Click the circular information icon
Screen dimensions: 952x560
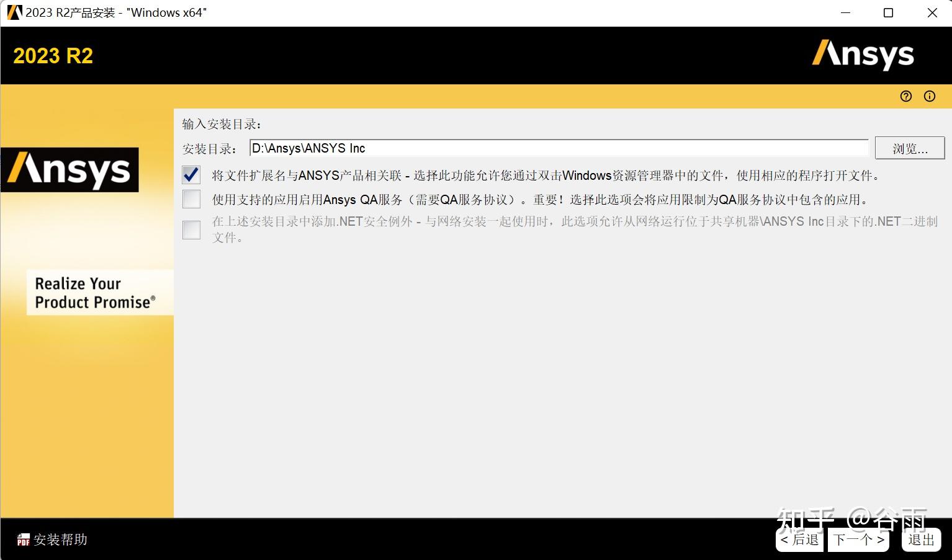coord(929,96)
